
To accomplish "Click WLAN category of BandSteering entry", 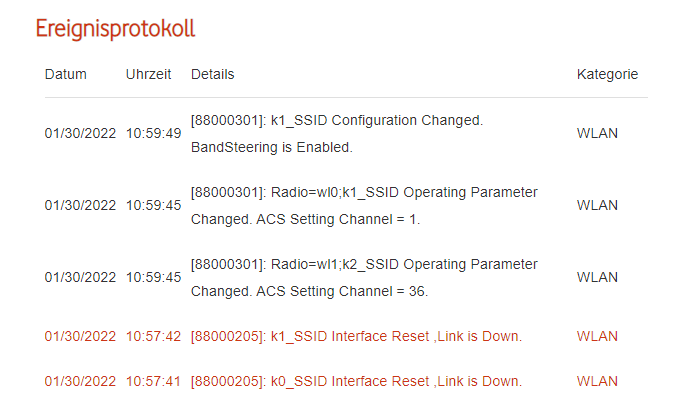I will (597, 133).
